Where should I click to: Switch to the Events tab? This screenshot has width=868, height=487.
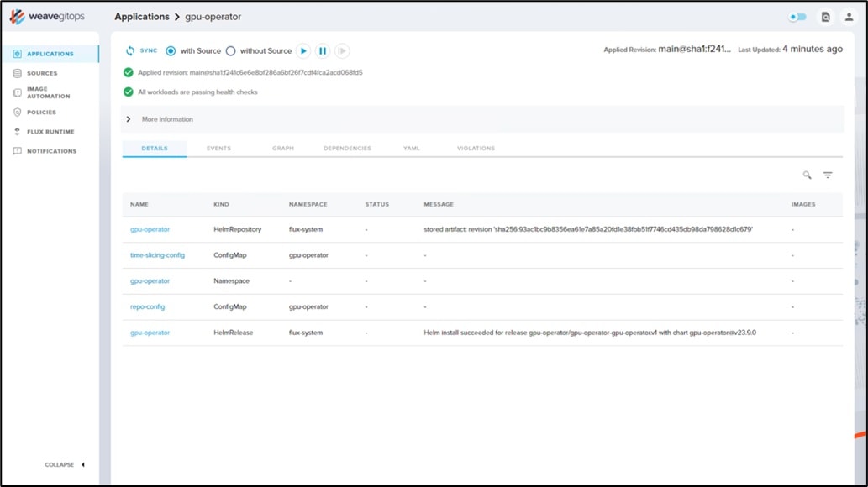point(218,149)
